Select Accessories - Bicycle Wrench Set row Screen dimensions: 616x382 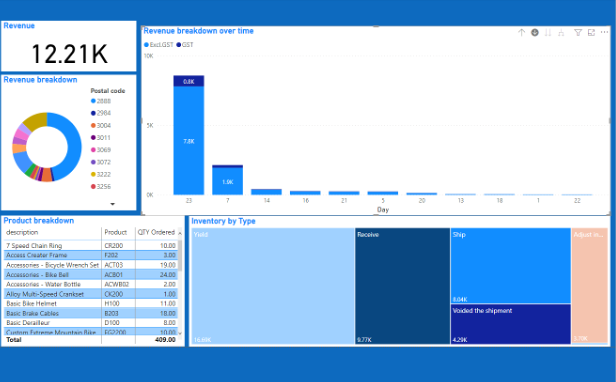point(90,265)
